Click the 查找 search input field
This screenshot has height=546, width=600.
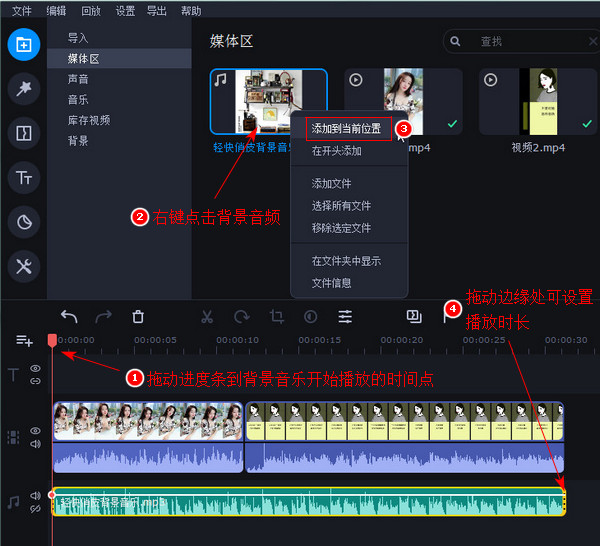click(x=524, y=41)
